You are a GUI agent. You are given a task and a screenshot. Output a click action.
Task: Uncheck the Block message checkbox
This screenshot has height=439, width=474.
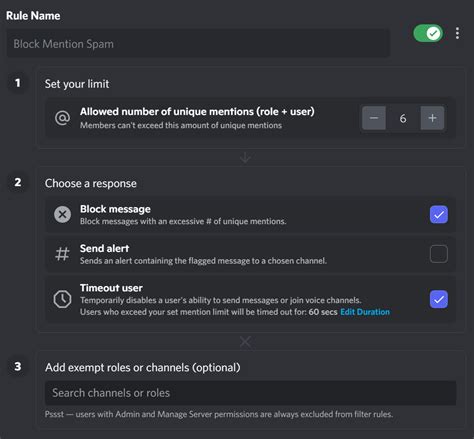439,214
